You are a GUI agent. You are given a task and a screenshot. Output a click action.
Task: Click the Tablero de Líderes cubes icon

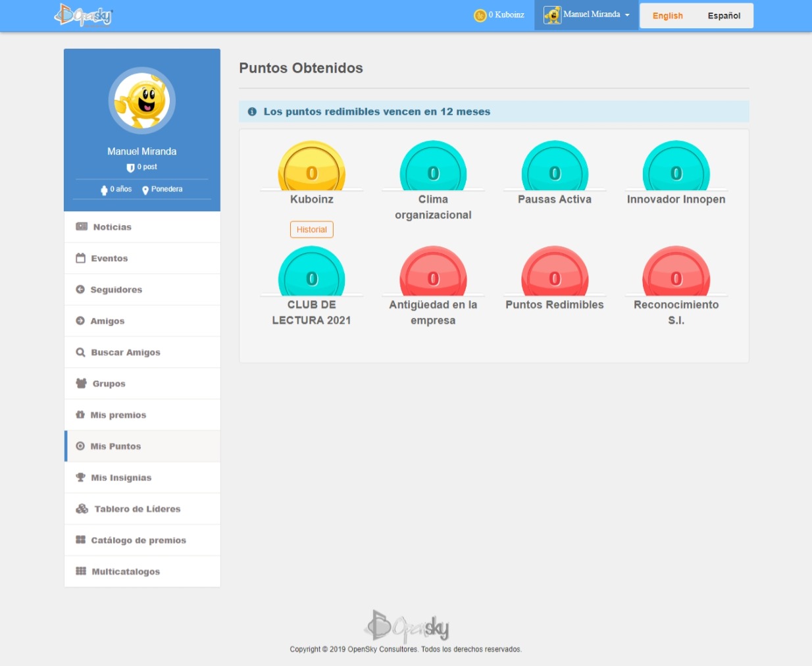[82, 509]
